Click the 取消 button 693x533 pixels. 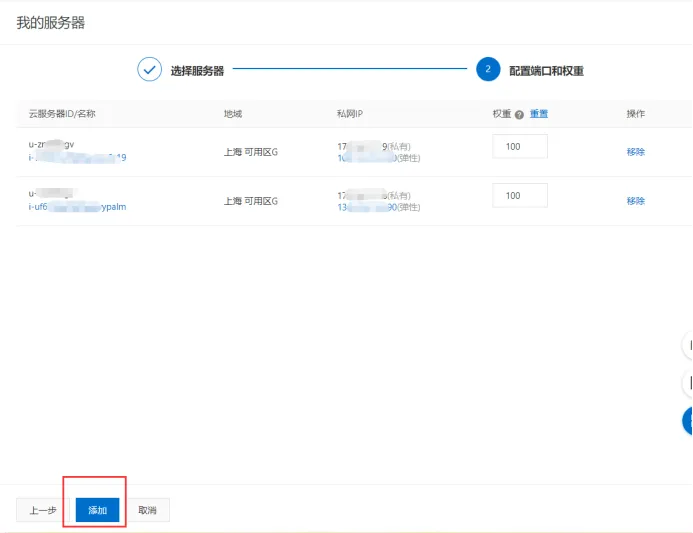147,510
